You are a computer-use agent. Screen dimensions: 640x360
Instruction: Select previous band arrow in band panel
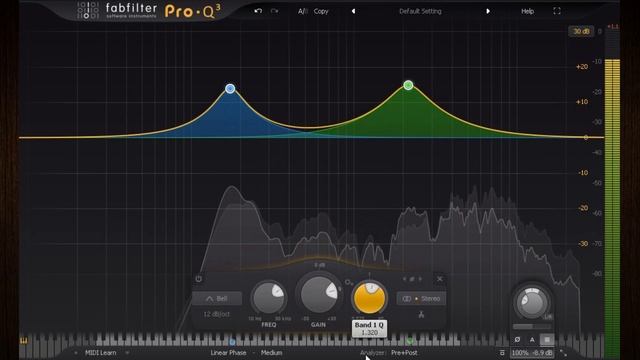(404, 279)
